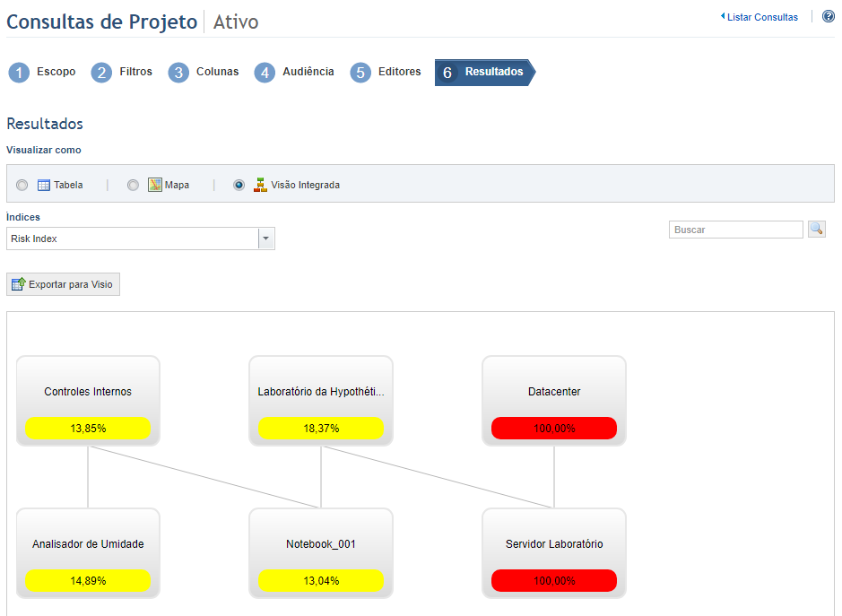This screenshot has height=616, width=842.
Task: Click the red 100,00% bar on Servidor Laboratório
Action: tap(554, 580)
